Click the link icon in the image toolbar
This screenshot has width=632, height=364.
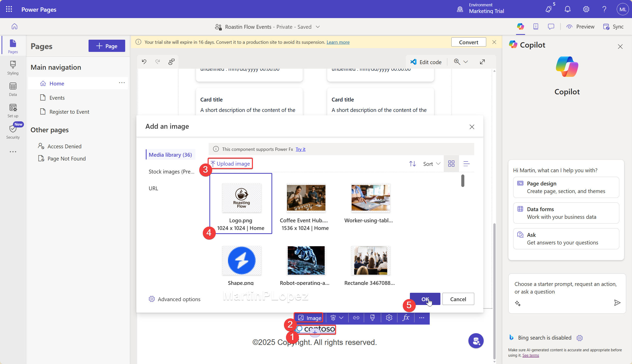[356, 317]
